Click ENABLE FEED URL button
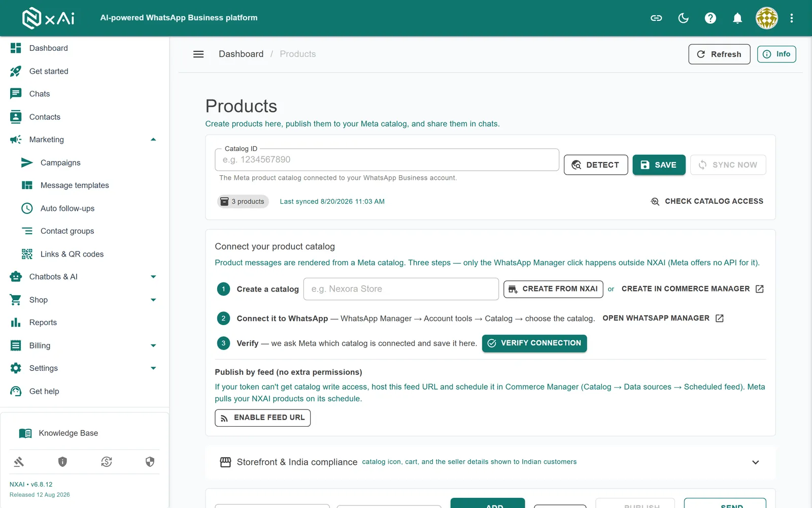This screenshot has height=508, width=812. pyautogui.click(x=262, y=418)
